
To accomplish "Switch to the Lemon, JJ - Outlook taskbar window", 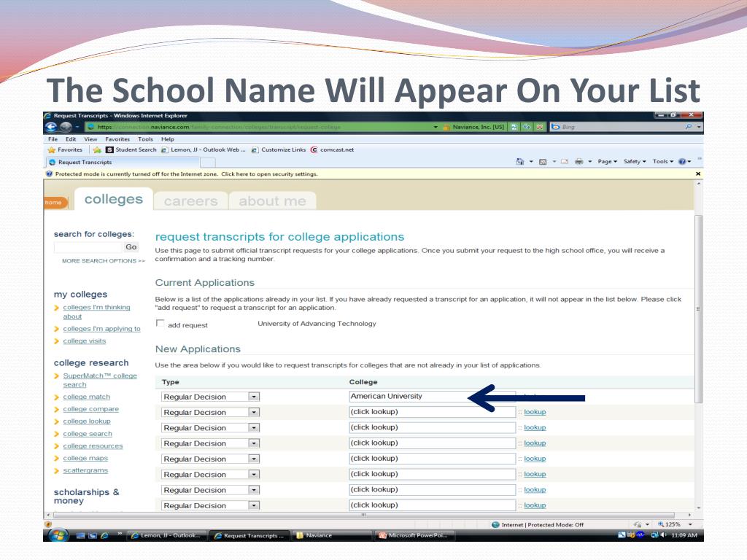I will point(168,536).
